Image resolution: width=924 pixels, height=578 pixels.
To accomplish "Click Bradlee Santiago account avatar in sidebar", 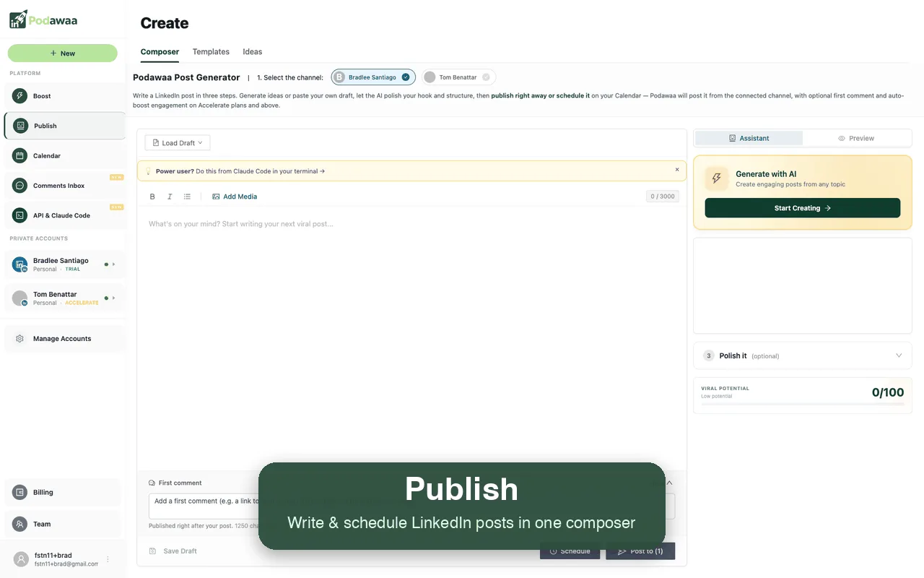I will (20, 264).
